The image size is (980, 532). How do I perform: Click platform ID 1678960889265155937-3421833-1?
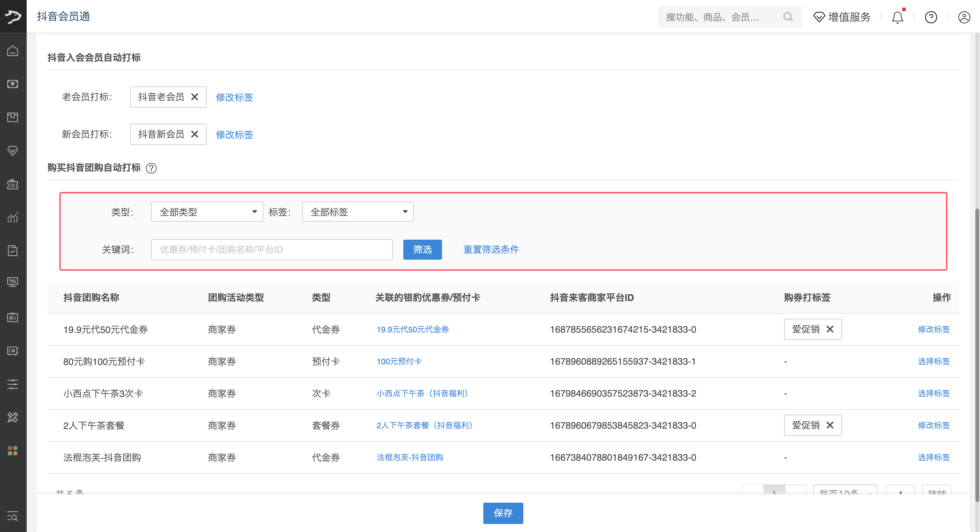[623, 361]
